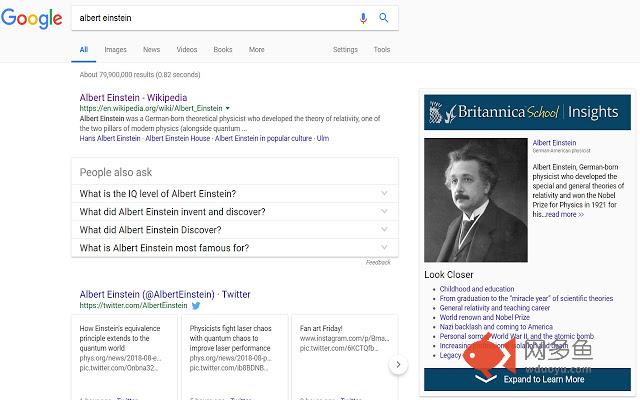The width and height of the screenshot is (640, 400).
Task: Open World renown and Nobel Prize link
Action: point(484,317)
